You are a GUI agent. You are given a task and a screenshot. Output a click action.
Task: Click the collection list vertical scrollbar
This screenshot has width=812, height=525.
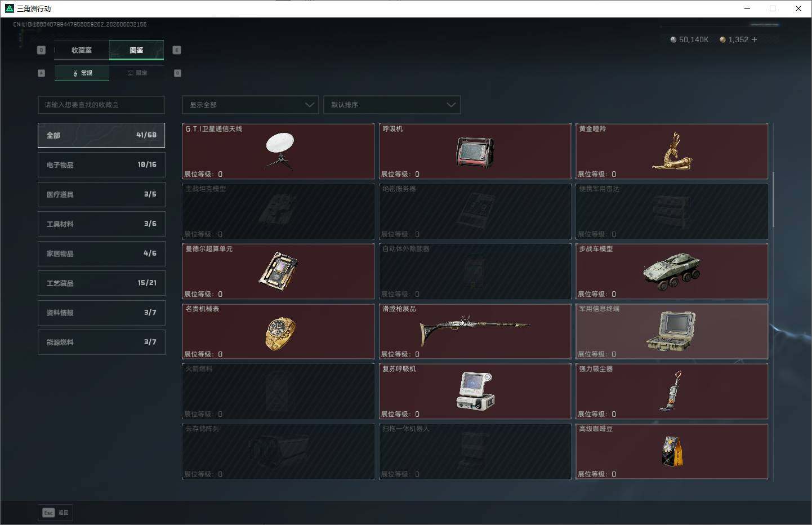(x=773, y=199)
